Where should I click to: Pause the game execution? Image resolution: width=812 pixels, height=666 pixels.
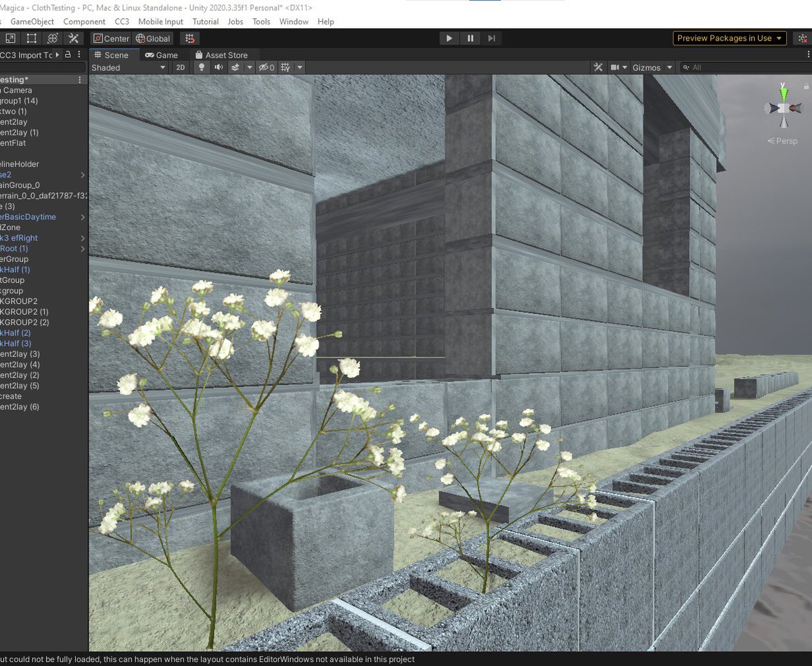tap(470, 39)
